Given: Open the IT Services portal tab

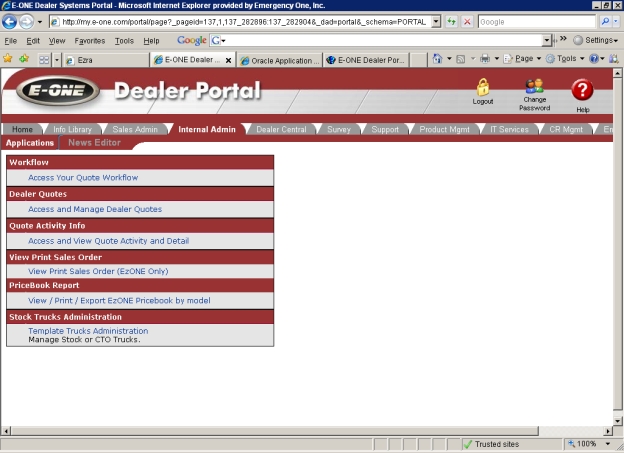Looking at the screenshot, I should pos(509,129).
